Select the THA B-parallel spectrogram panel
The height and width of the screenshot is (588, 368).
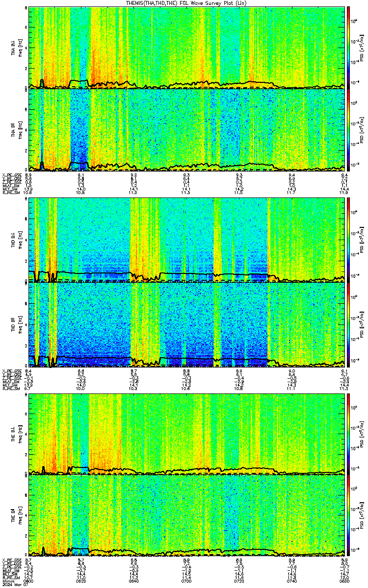tap(187, 129)
